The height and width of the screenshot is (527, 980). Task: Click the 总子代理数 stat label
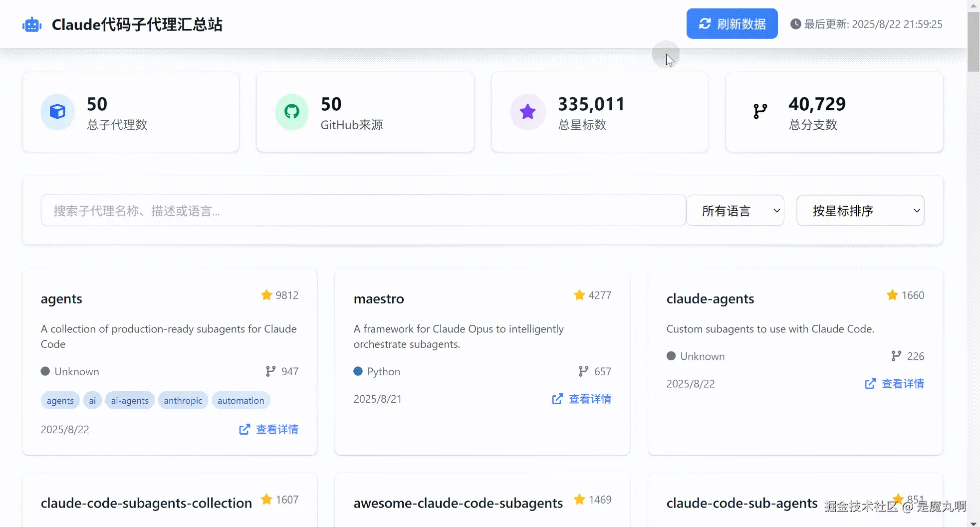point(117,125)
